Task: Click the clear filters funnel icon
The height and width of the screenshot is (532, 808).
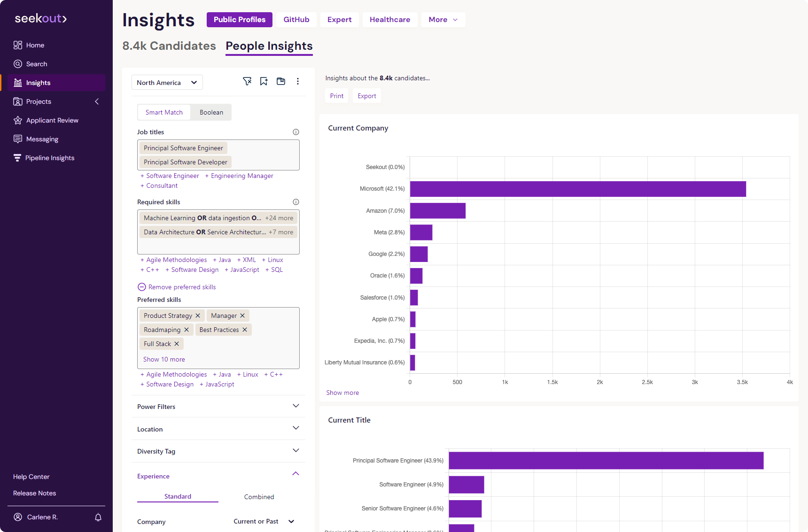Action: click(x=247, y=81)
